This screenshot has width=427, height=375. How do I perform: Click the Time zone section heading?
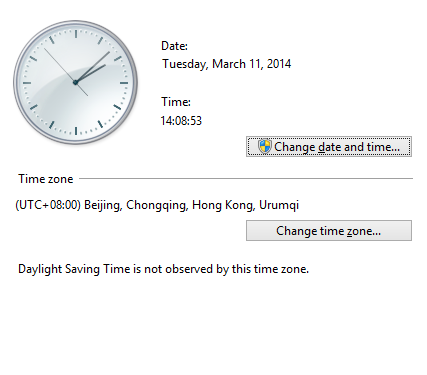point(46,179)
